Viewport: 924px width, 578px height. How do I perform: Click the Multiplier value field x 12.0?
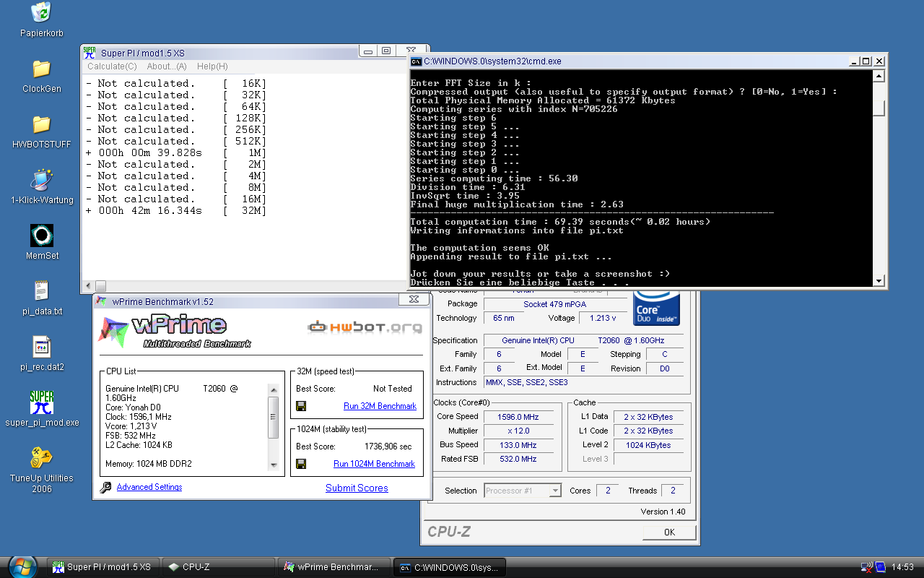tap(518, 431)
